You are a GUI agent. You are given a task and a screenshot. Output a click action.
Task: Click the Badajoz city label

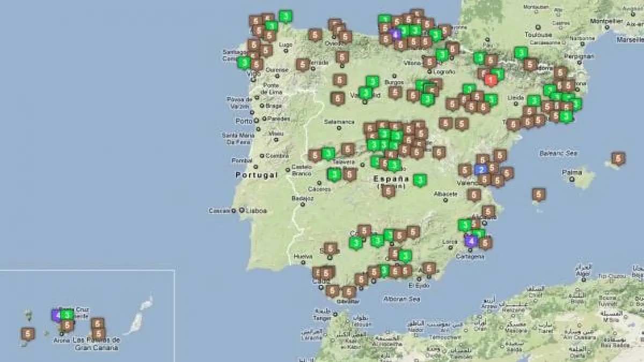(303, 198)
